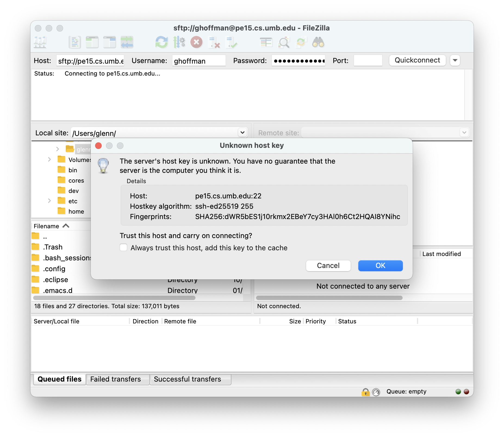Screen dimensions: 504x437
Task: Select the parent directory '..' row
Action: tap(61, 236)
